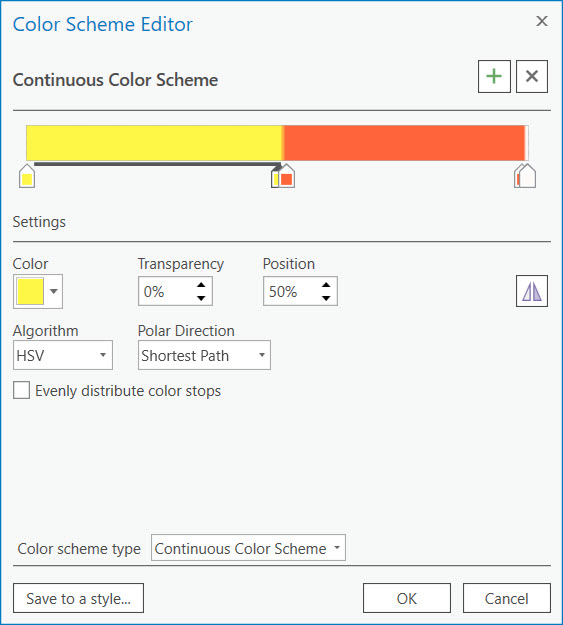Viewport: 563px width, 625px height.
Task: Select the yellow color stop at left end
Action: coord(27,176)
